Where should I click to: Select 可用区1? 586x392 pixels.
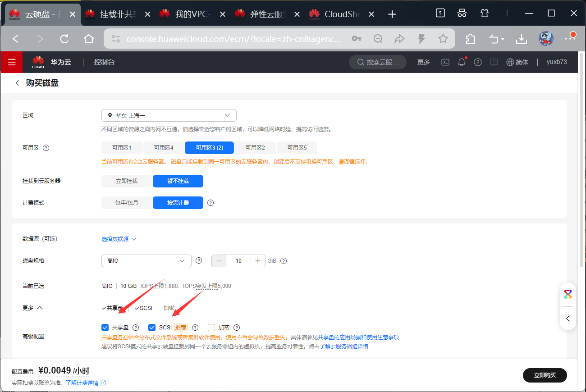pyautogui.click(x=122, y=148)
